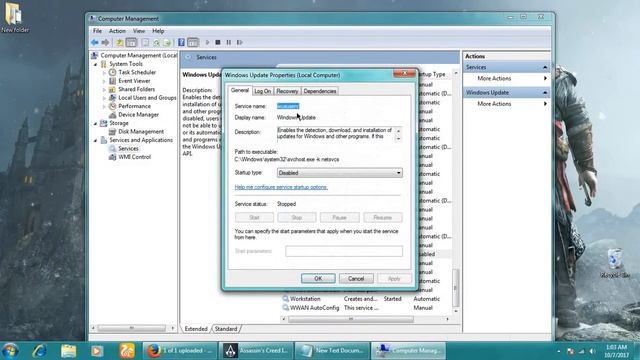This screenshot has width=640, height=360.
Task: Click the Properties toolbar icon
Action: [145, 42]
